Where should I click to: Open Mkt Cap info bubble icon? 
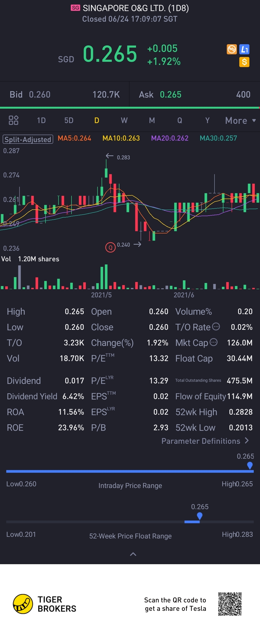pyautogui.click(x=213, y=342)
